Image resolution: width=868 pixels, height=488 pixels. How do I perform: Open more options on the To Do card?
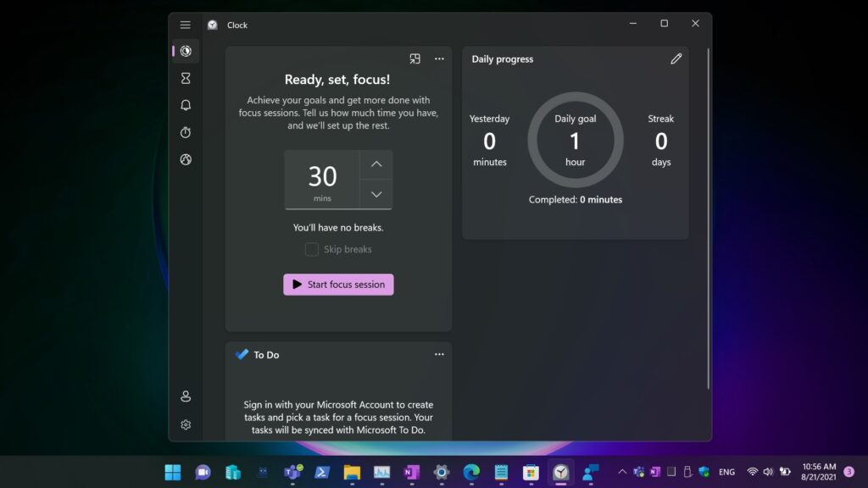click(x=439, y=354)
